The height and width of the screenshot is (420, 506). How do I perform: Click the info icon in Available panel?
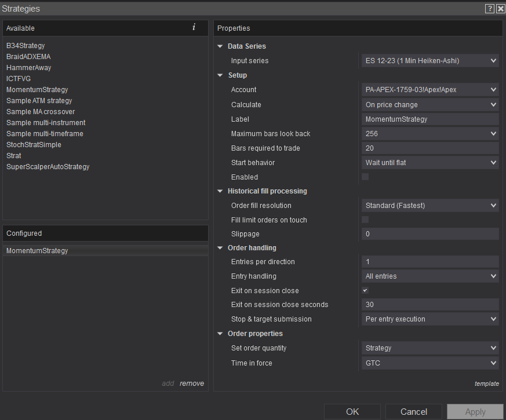point(194,27)
